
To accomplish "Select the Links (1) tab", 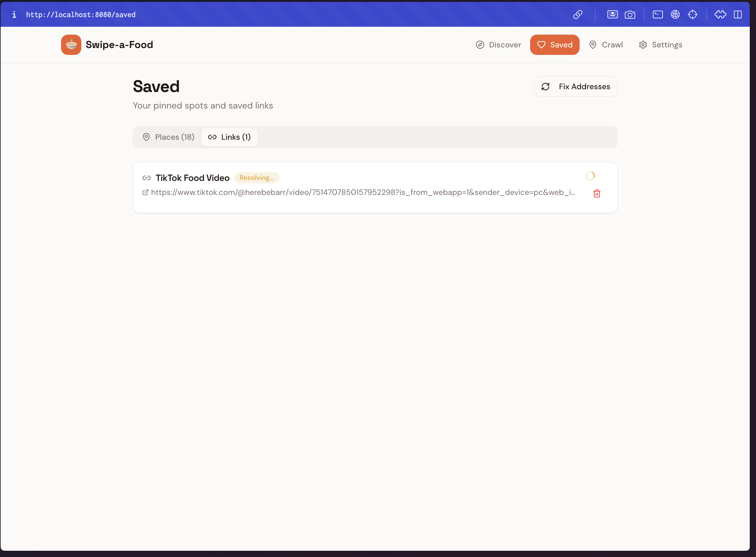I will pos(229,137).
